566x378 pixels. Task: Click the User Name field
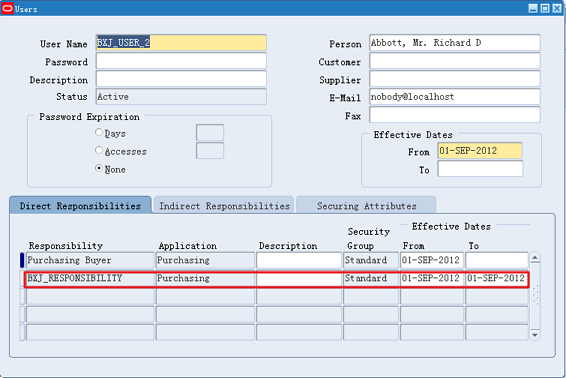(181, 43)
